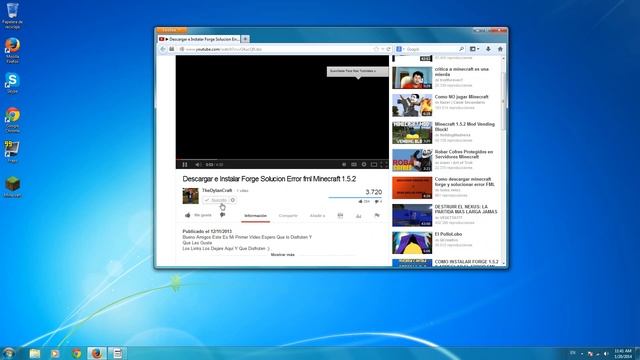640x360 pixels.
Task: Bookmark the page with the star icon
Action: click(376, 49)
